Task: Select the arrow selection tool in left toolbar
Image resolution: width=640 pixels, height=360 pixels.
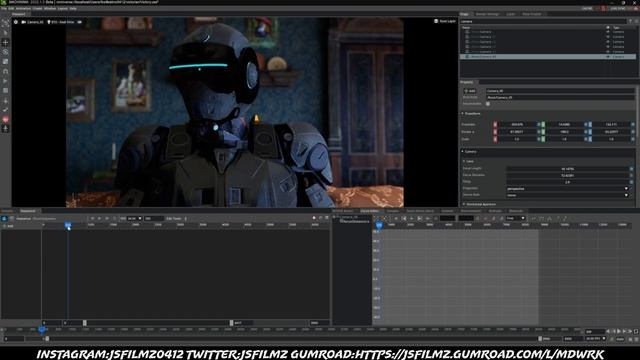Action: (5, 33)
